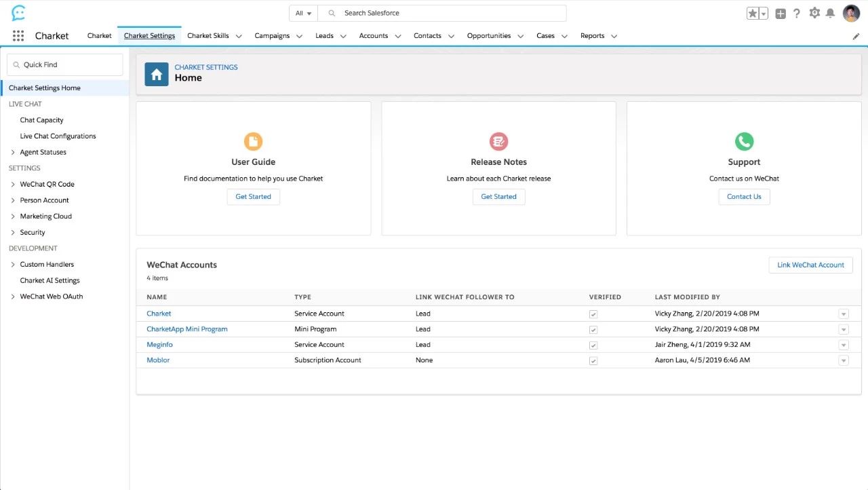Open the Global Actions plus icon
Viewport: 868px width, 490px height.
[781, 14]
